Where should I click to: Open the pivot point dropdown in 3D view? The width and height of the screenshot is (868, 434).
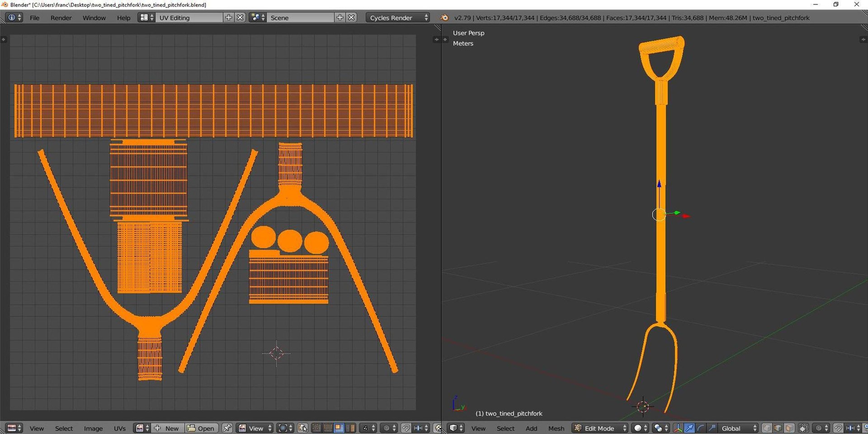coord(661,428)
